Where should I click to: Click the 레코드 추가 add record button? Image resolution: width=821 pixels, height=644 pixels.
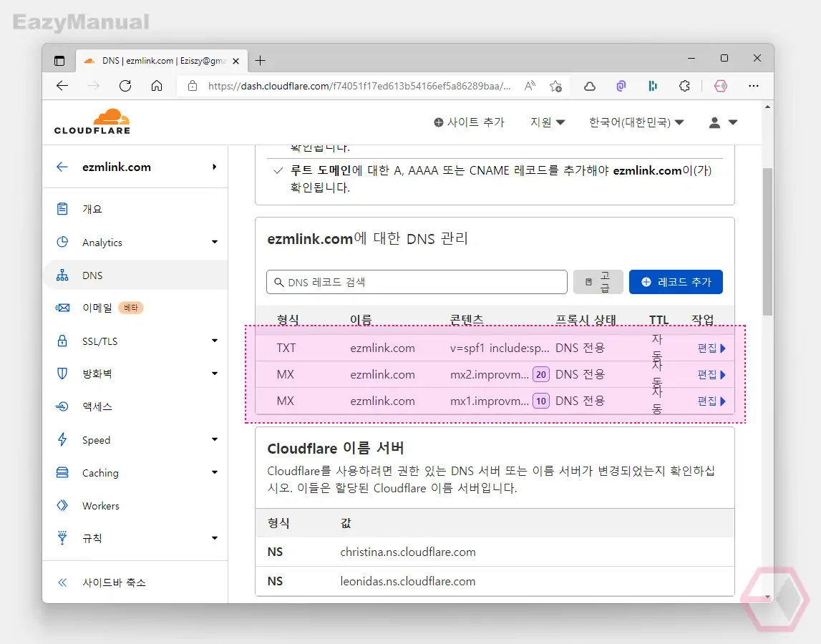(676, 282)
